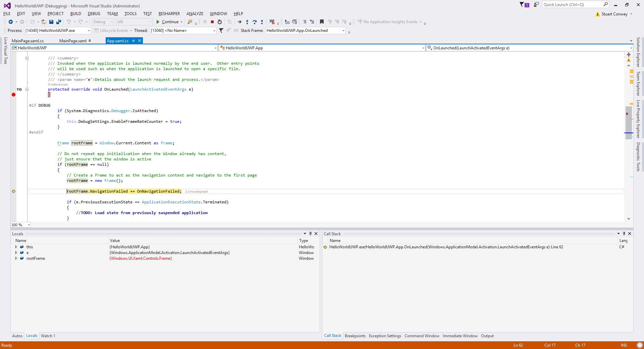
Task: Open the RESHARPER menu
Action: point(169,14)
